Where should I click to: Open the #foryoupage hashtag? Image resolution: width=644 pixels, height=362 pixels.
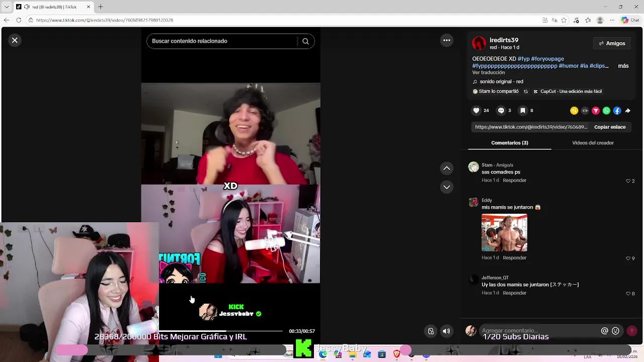[547, 59]
